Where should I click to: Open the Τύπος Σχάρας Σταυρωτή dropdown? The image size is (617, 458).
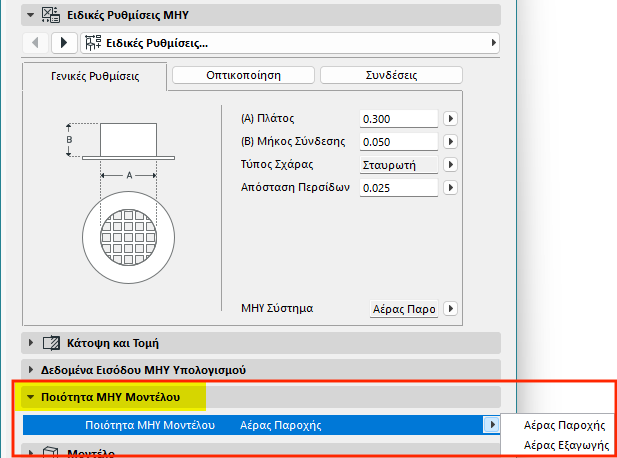click(x=399, y=165)
